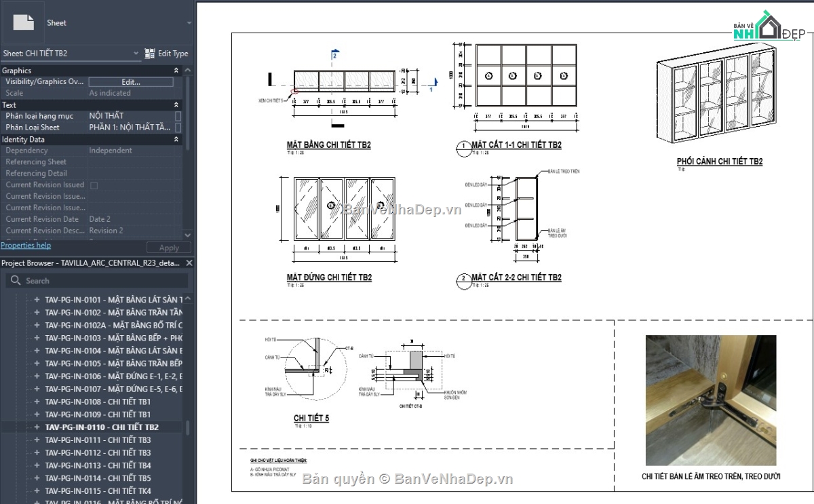
Task: Select the PHỐI CẢNH CHI TIẾT TB2 view title
Action: [720, 161]
